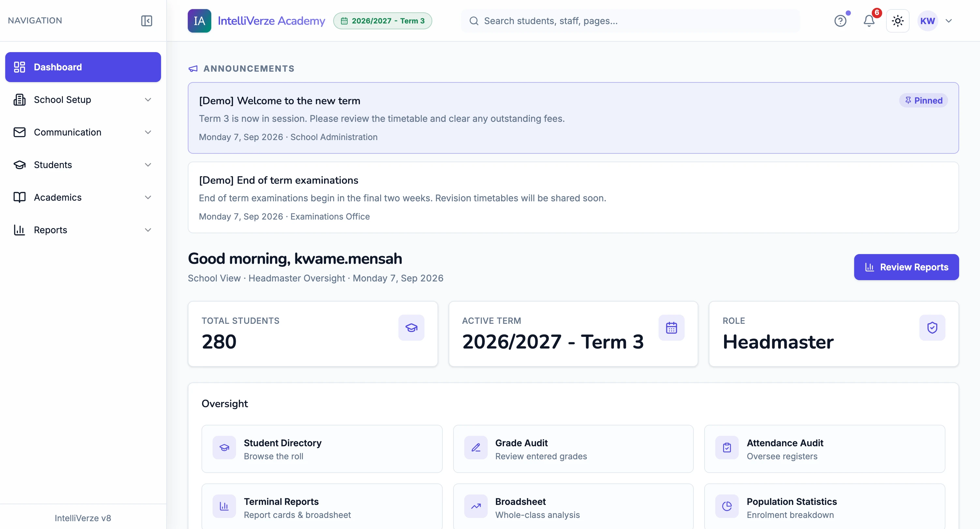Image resolution: width=980 pixels, height=529 pixels.
Task: Focus the search students, staff, pages field
Action: pyautogui.click(x=631, y=21)
